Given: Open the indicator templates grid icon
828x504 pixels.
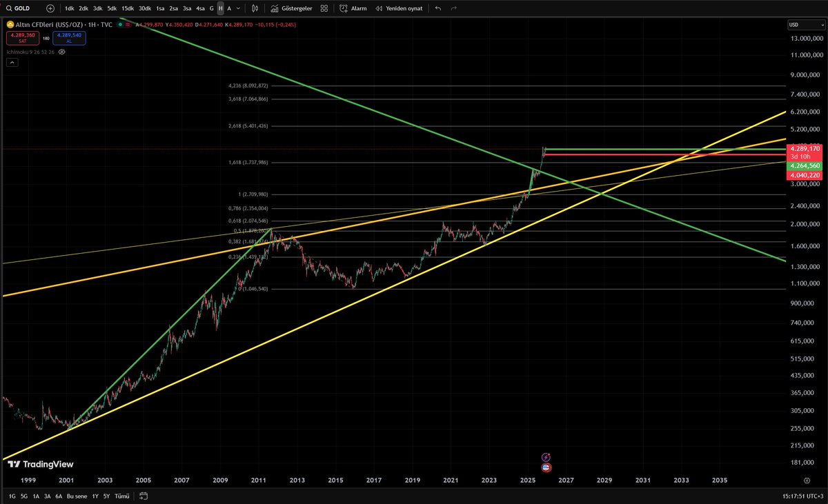Looking at the screenshot, I should point(323,9).
